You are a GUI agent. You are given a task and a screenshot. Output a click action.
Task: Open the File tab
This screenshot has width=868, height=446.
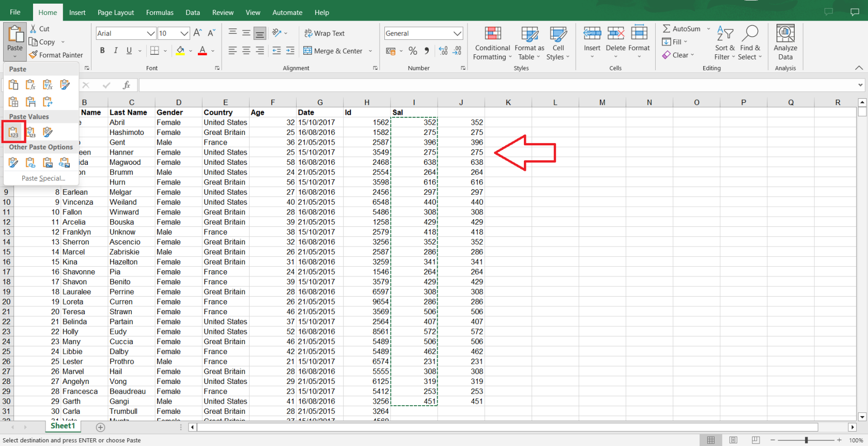[15, 12]
